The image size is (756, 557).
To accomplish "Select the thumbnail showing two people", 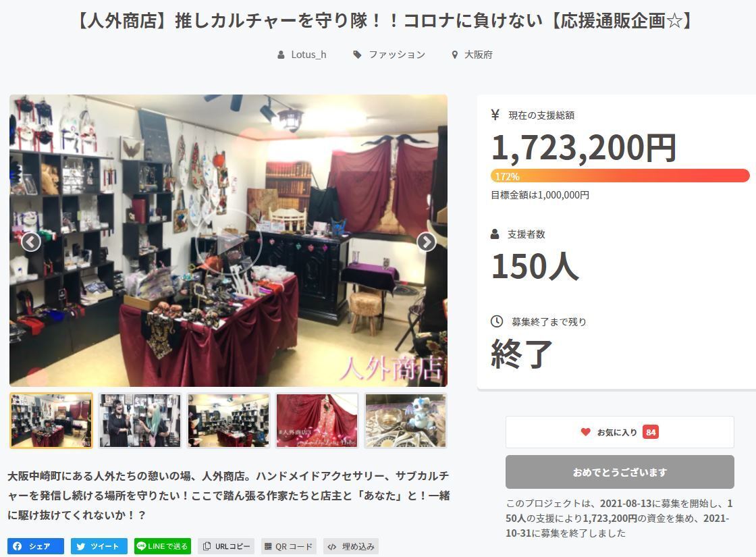I will click(x=140, y=421).
